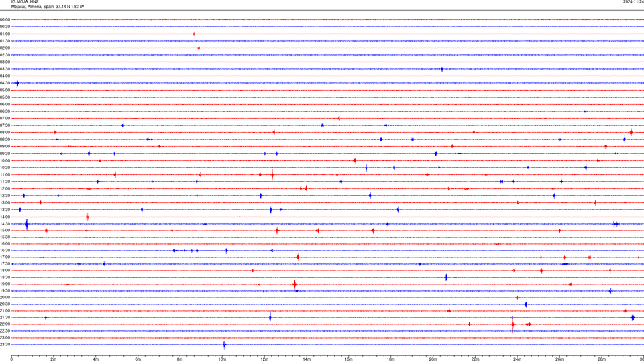
Task: Select the '16:30' trace time label
Action: [x=5, y=250]
